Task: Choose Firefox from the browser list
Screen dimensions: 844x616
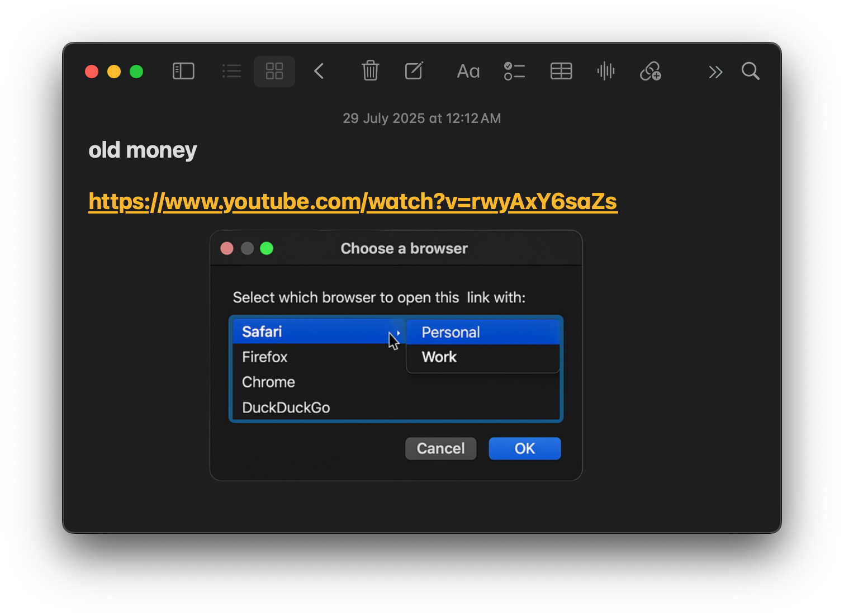Action: (x=265, y=357)
